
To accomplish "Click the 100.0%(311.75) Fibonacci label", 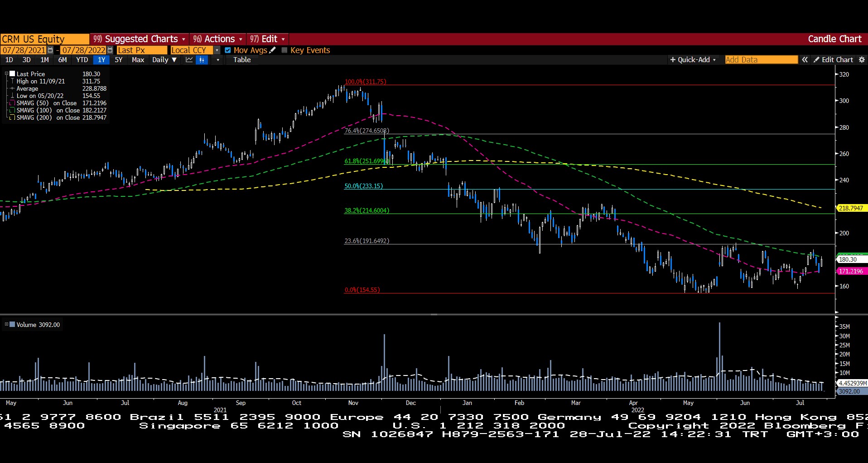I will [365, 82].
